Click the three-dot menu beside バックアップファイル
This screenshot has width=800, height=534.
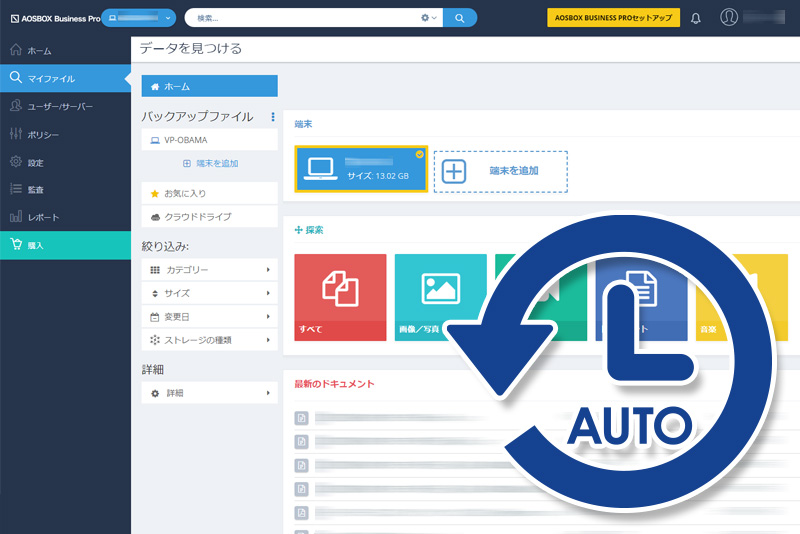pyautogui.click(x=272, y=117)
